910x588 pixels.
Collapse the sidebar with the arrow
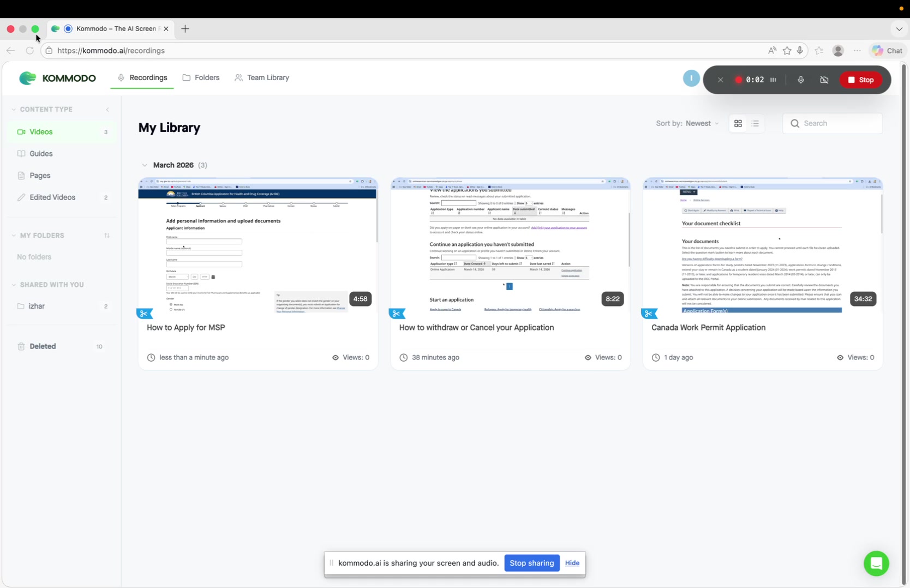coord(107,110)
